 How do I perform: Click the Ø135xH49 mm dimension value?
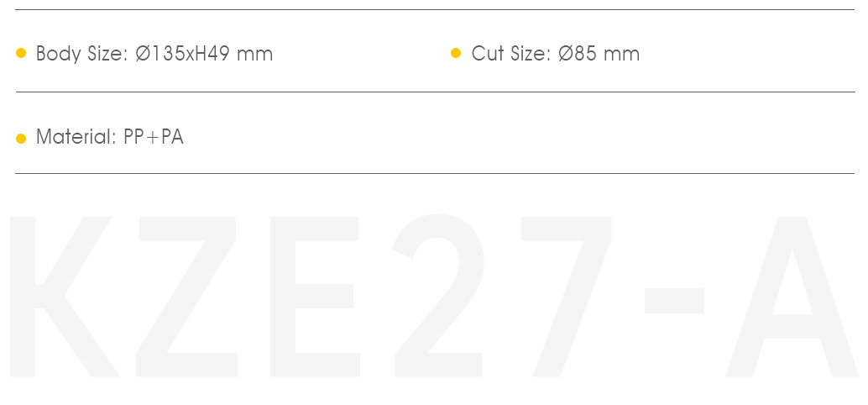click(204, 54)
